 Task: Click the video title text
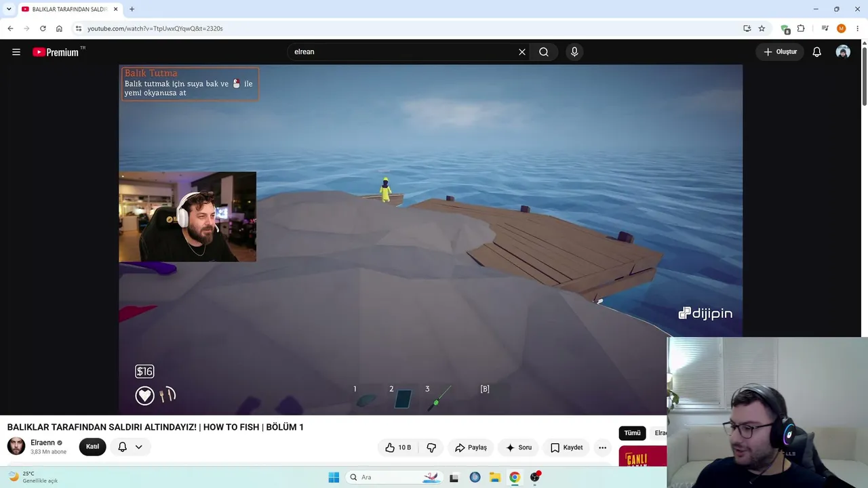coord(155,427)
